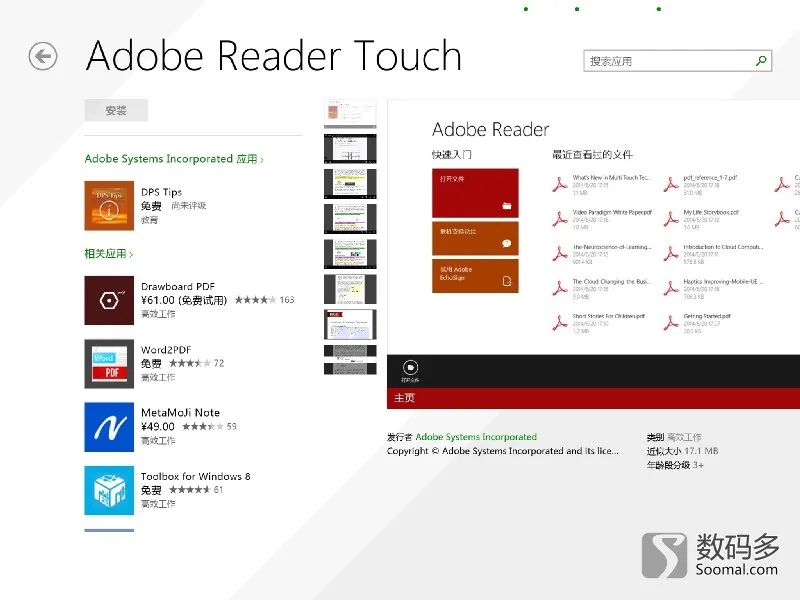800x600 pixels.
Task: Click Introduction to Cloud Comput... file name
Action: point(723,247)
